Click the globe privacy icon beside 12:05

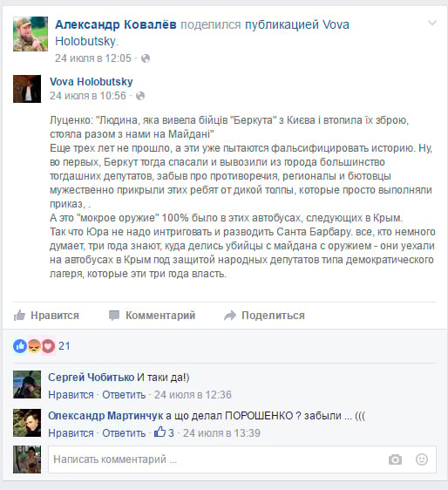point(146,58)
